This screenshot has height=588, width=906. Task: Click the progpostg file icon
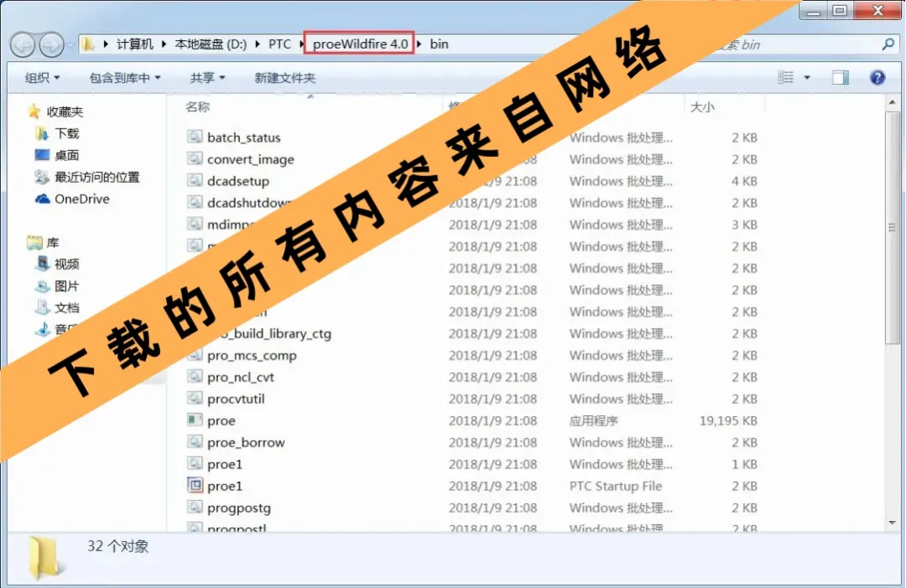tap(195, 507)
